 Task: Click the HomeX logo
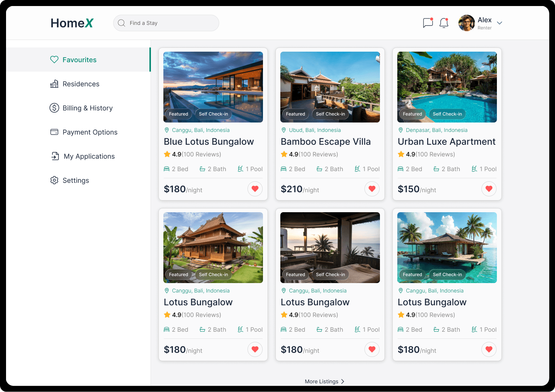point(72,23)
